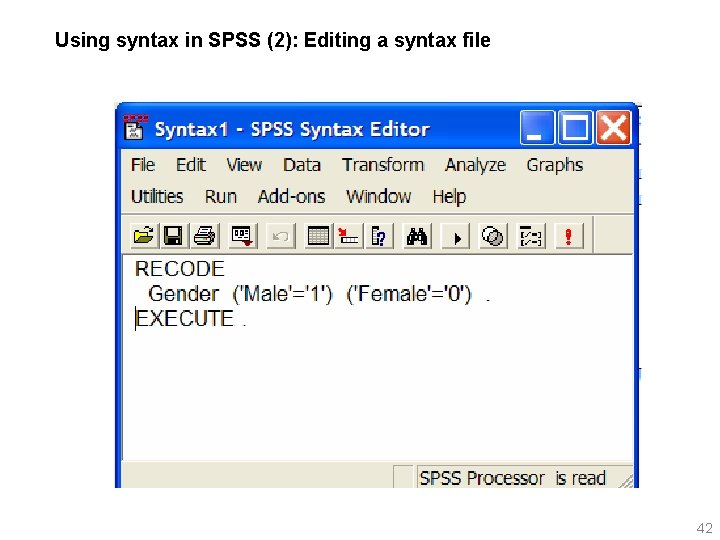Open the View menu
This screenshot has height=540, width=720.
[244, 164]
